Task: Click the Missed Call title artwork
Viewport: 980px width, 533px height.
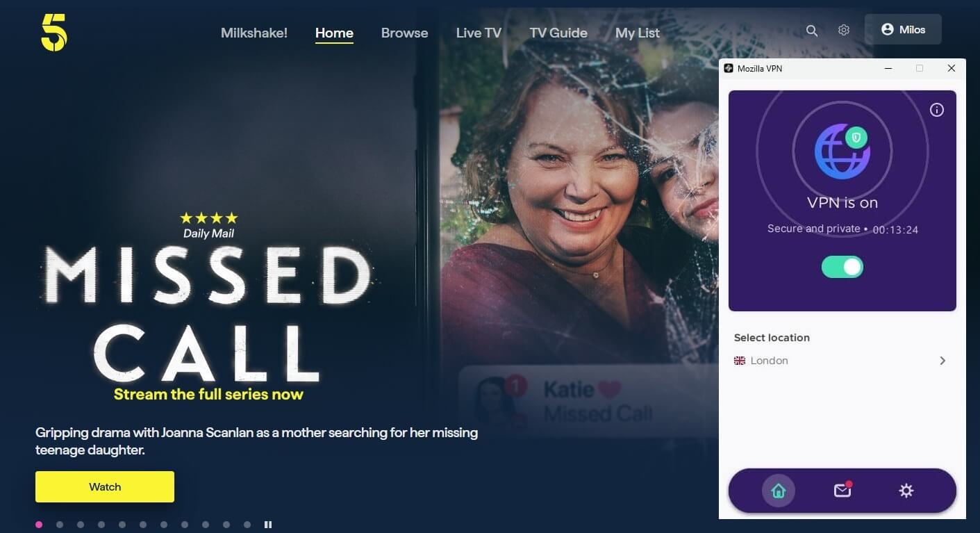Action: coord(208,313)
